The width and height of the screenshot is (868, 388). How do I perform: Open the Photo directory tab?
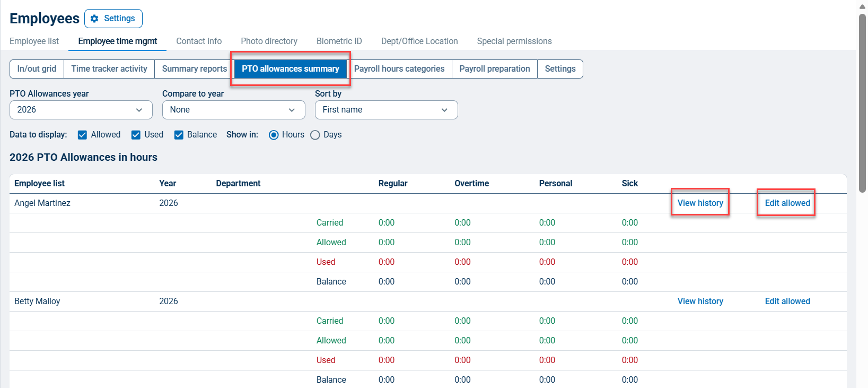click(269, 41)
